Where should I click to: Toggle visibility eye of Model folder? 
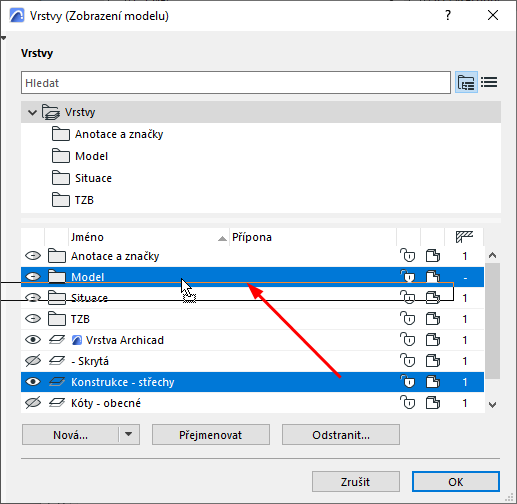(33, 277)
